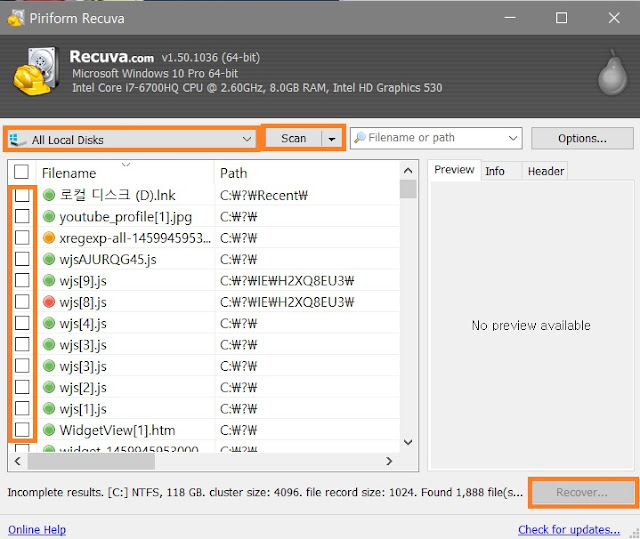Switch to the Header tab

(546, 171)
